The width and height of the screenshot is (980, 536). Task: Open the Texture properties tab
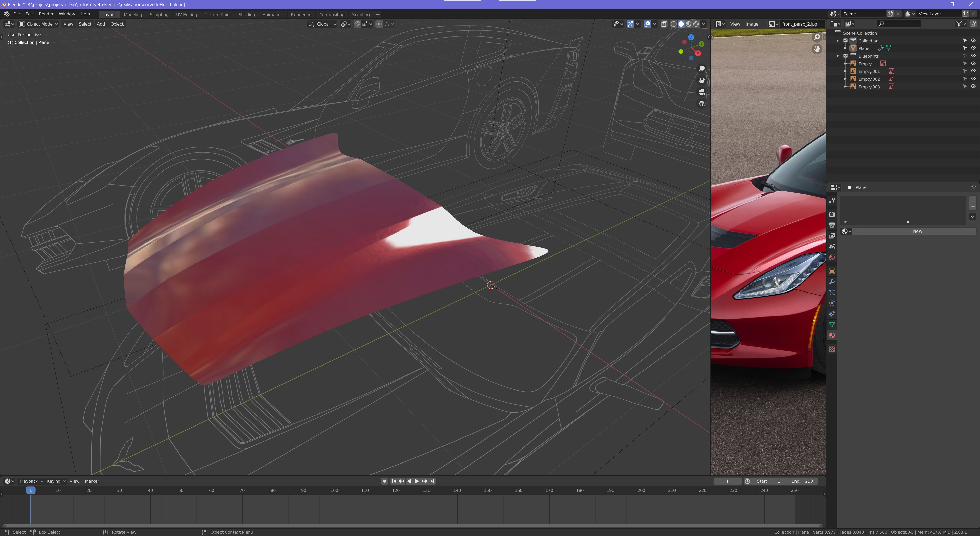coord(832,349)
